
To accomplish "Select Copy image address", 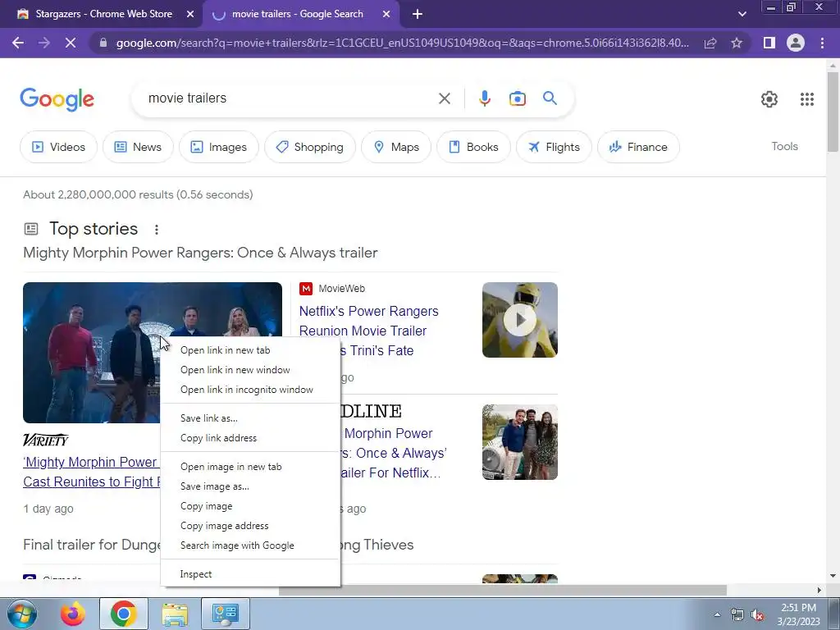I will click(x=250, y=526).
